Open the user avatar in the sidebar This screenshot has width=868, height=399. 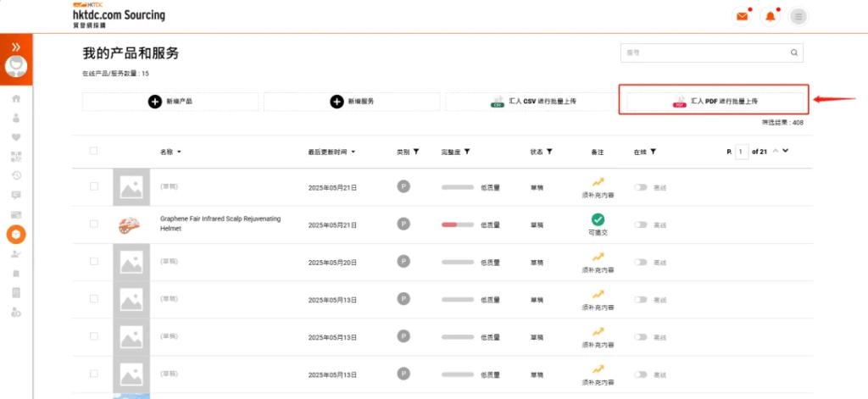tap(16, 66)
